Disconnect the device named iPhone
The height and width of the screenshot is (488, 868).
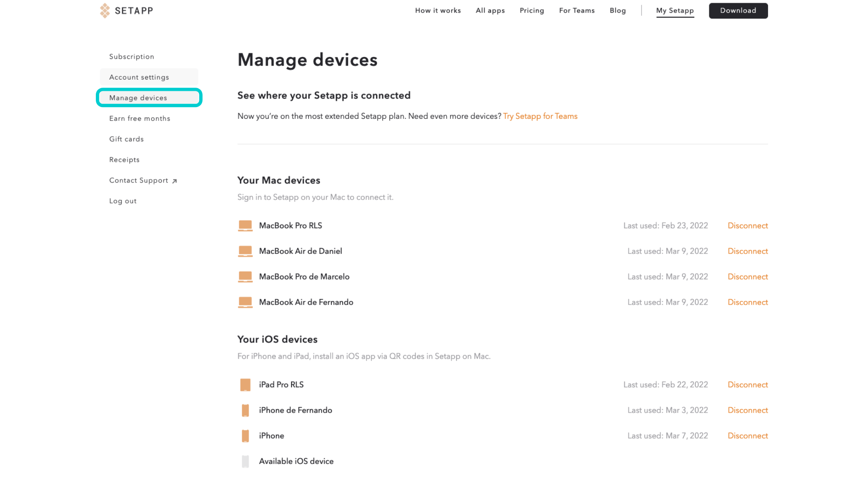pyautogui.click(x=747, y=436)
